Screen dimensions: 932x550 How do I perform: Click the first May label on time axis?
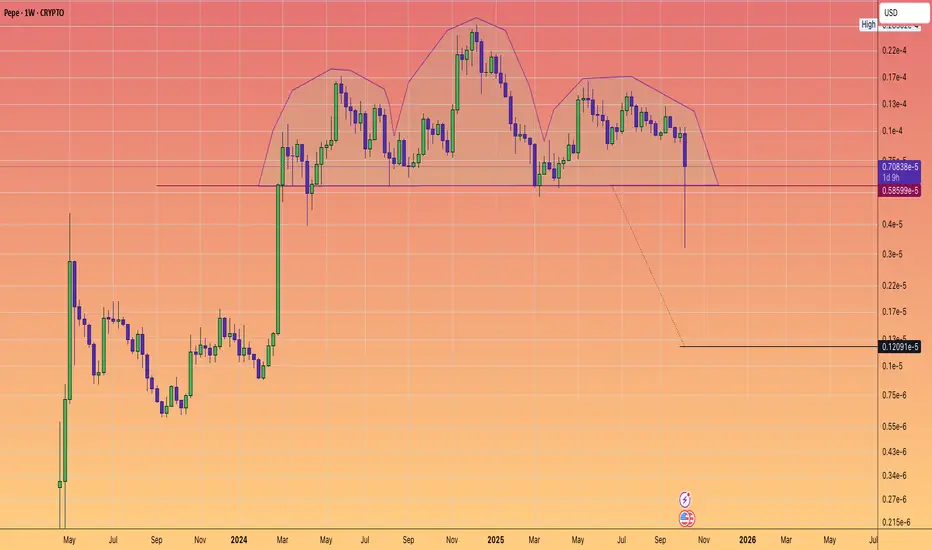tap(68, 539)
